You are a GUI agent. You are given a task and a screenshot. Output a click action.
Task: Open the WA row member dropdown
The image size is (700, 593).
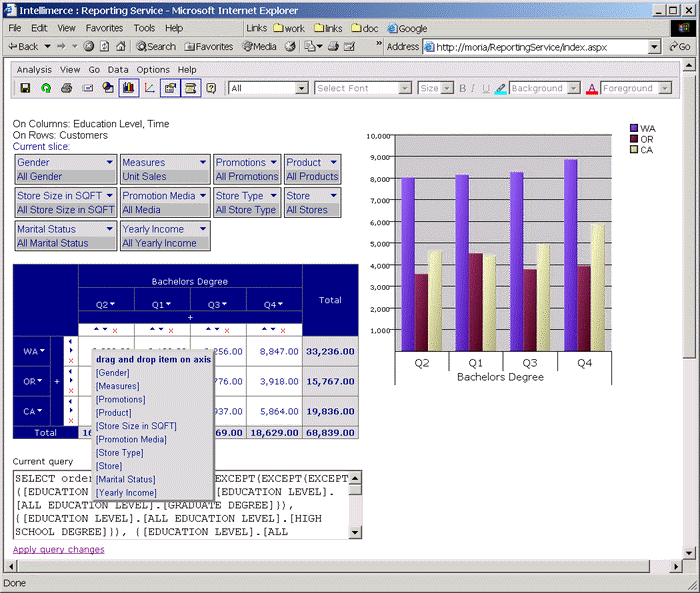tap(42, 351)
